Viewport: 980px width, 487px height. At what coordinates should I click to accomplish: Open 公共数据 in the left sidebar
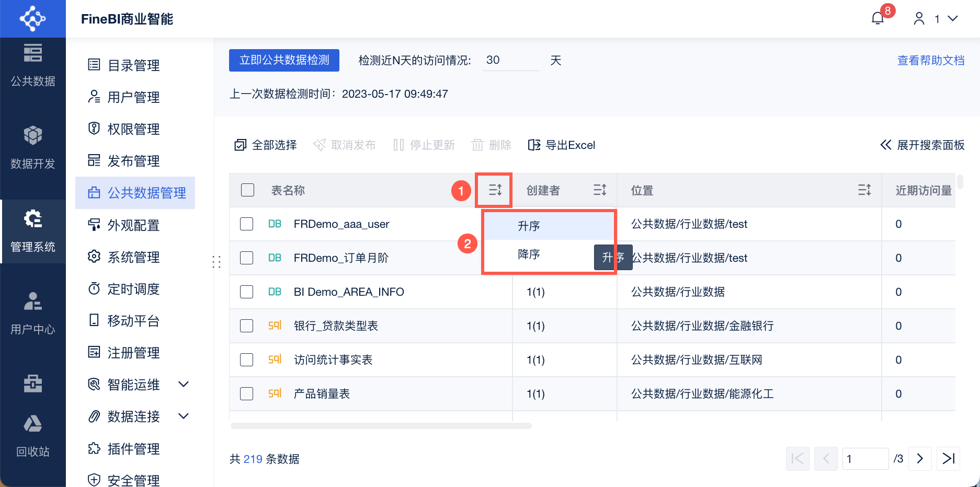tap(32, 65)
